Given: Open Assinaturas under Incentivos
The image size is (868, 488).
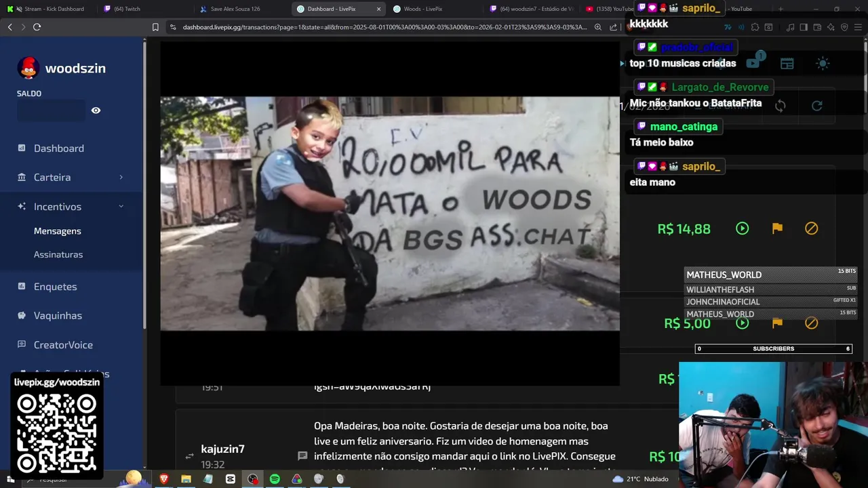Looking at the screenshot, I should [x=58, y=255].
